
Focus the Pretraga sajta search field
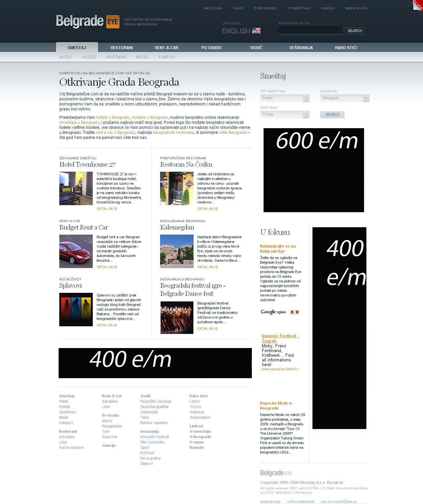tap(310, 31)
